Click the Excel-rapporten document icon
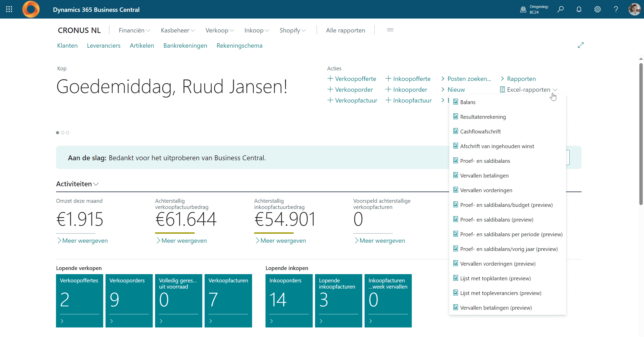The image size is (644, 337). pyautogui.click(x=502, y=89)
